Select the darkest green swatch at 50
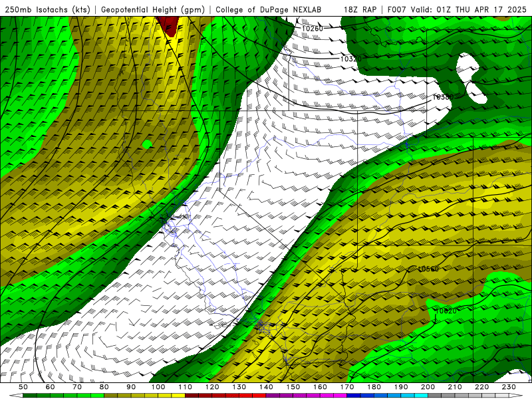Viewport: 532px width, 399px height. click(30, 396)
